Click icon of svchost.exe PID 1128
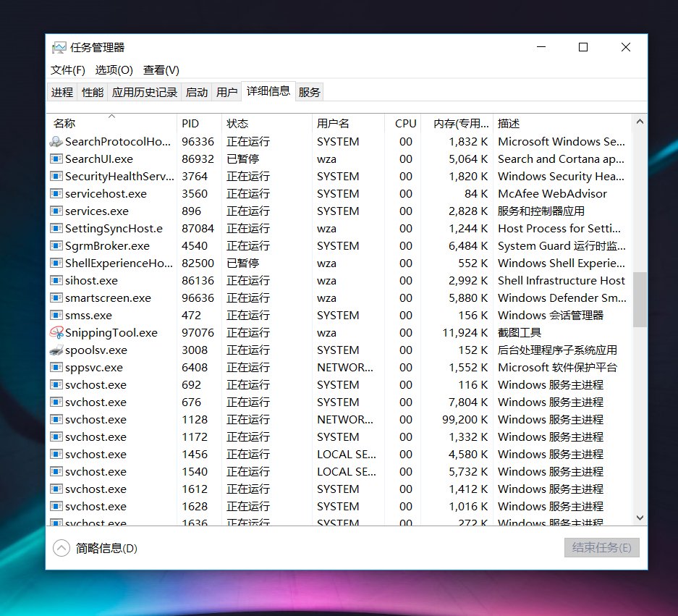 56,419
